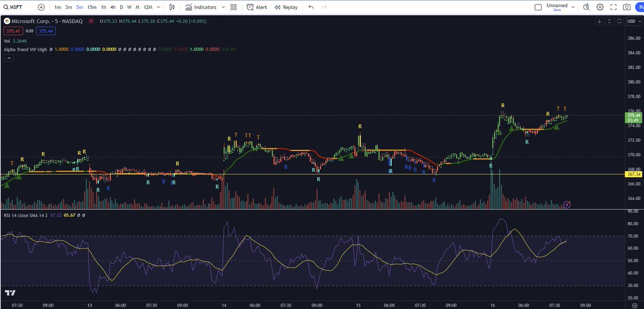Switch to the M monthly timeframe
Image resolution: width=644 pixels, height=309 pixels.
[138, 8]
